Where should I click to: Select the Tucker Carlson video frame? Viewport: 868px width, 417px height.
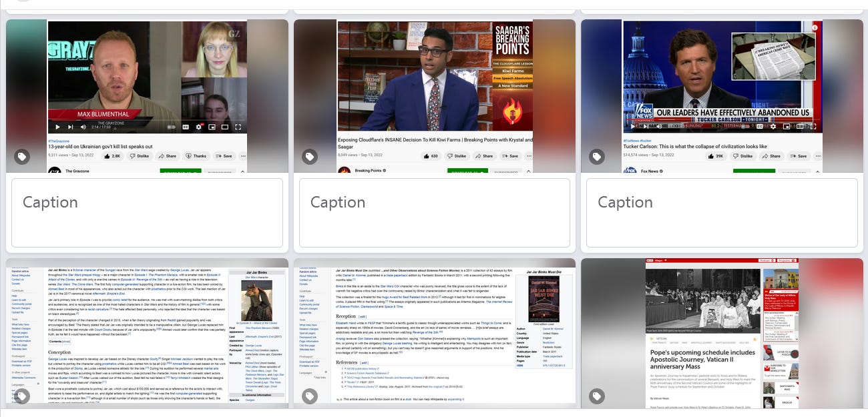722,77
